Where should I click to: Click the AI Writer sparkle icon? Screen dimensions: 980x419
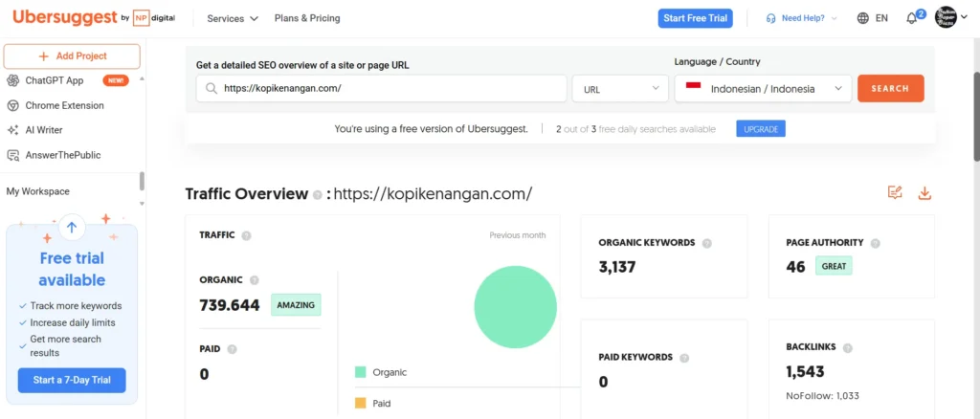pyautogui.click(x=12, y=130)
